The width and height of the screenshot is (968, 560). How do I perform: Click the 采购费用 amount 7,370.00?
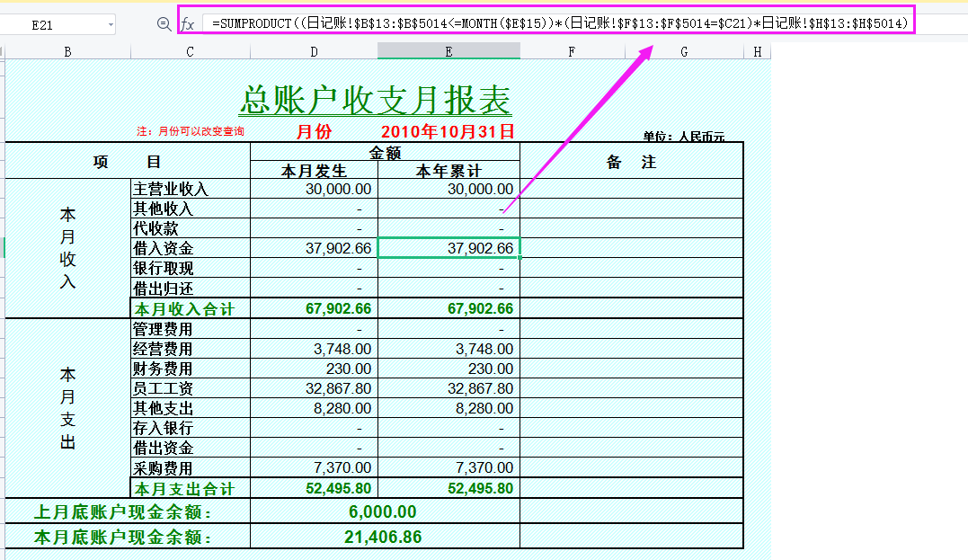click(x=313, y=467)
